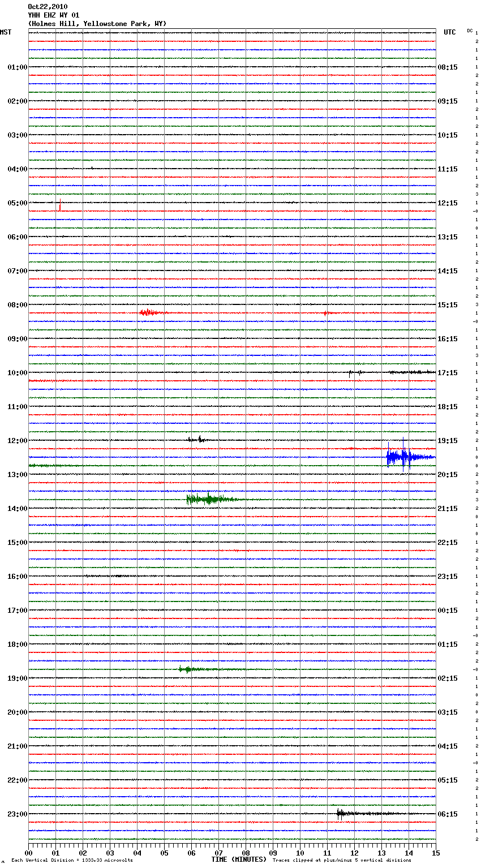Click the 04:15 UTC time label
Image resolution: width=481 pixels, height=868 pixels.
pyautogui.click(x=448, y=746)
